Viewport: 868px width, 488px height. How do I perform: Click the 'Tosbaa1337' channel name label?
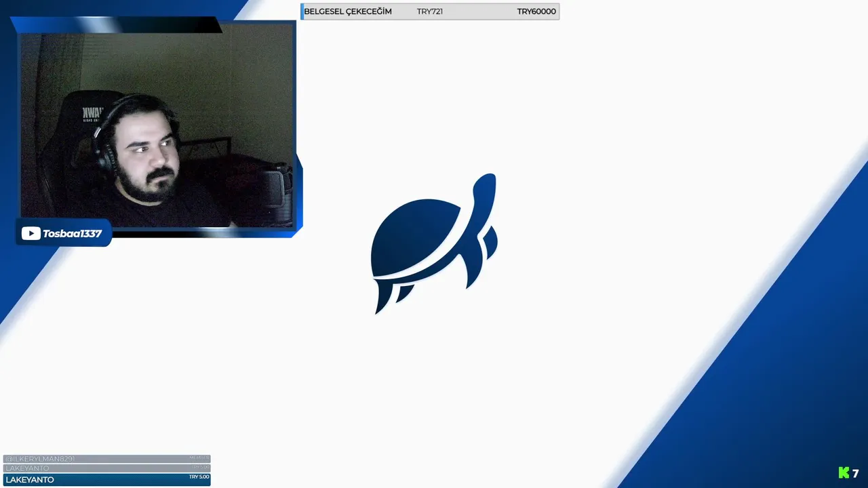click(72, 234)
